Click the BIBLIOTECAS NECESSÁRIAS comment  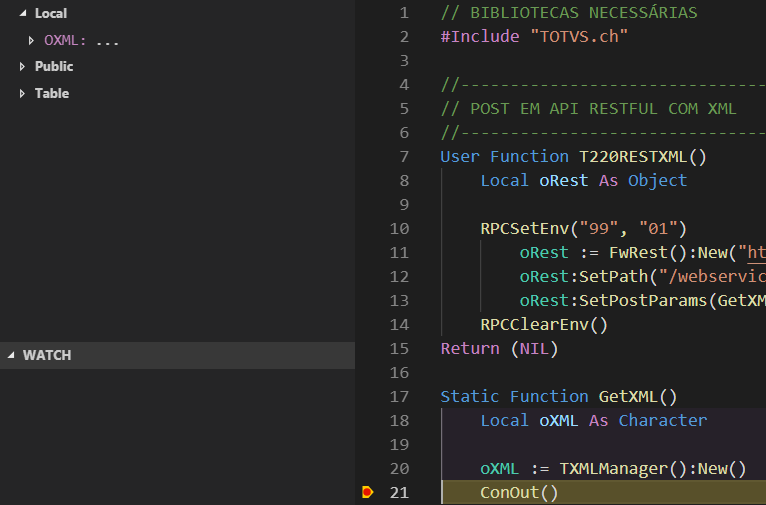(569, 13)
